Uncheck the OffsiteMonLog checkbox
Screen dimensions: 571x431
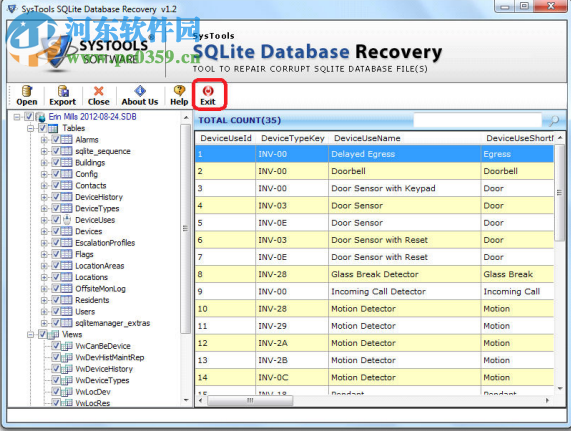pyautogui.click(x=56, y=288)
